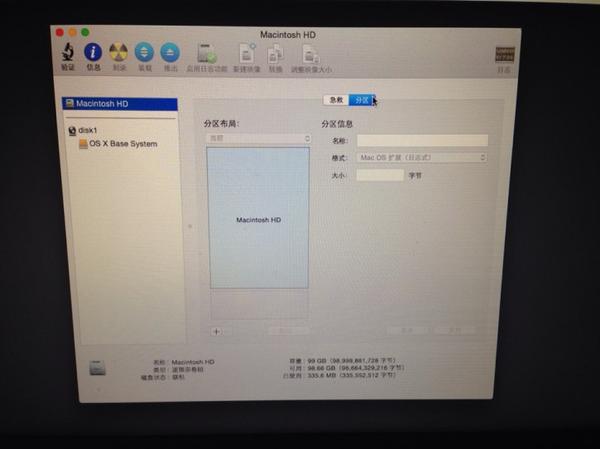The width and height of the screenshot is (600, 449).
Task: Click the New Image toolbar icon
Action: click(x=247, y=53)
